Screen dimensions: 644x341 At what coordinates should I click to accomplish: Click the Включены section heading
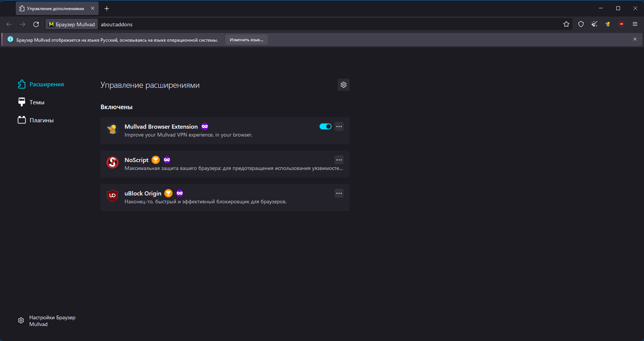[117, 107]
